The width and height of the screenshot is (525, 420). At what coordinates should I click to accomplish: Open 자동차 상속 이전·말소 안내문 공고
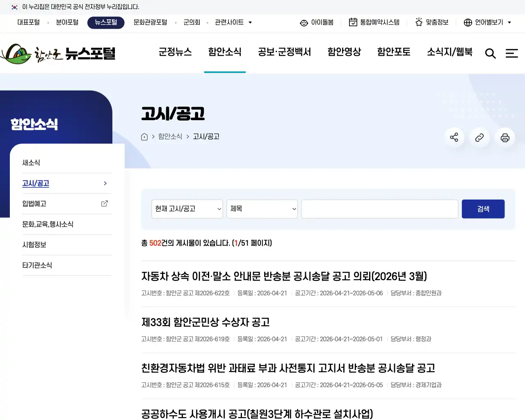pyautogui.click(x=284, y=276)
